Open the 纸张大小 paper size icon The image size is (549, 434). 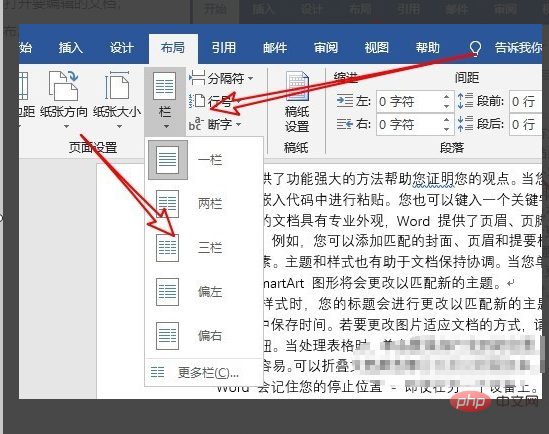(117, 86)
